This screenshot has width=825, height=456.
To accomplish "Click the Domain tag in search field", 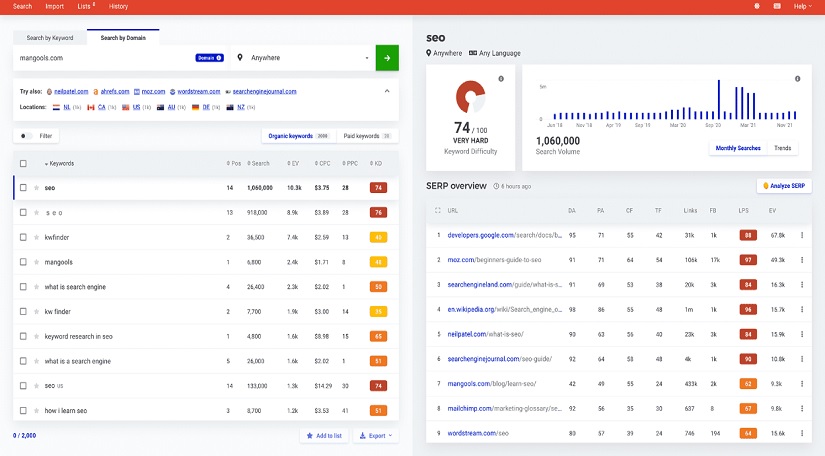I will pos(209,58).
